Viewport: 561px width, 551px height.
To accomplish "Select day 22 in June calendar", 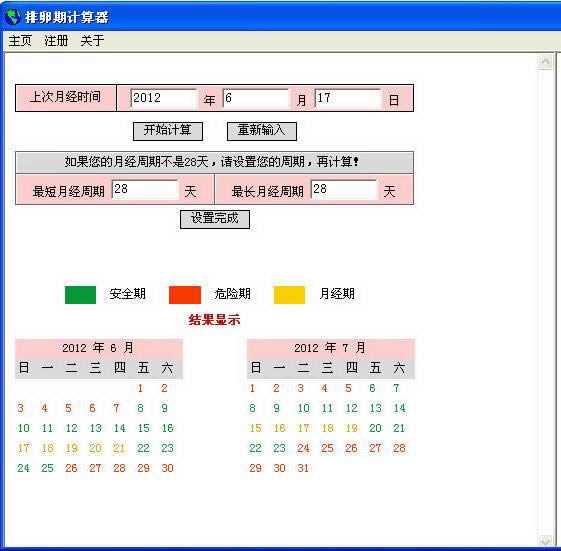I will [143, 448].
